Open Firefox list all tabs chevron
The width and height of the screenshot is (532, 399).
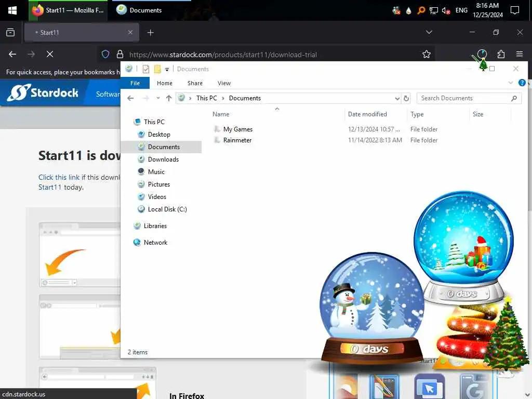coord(429,32)
